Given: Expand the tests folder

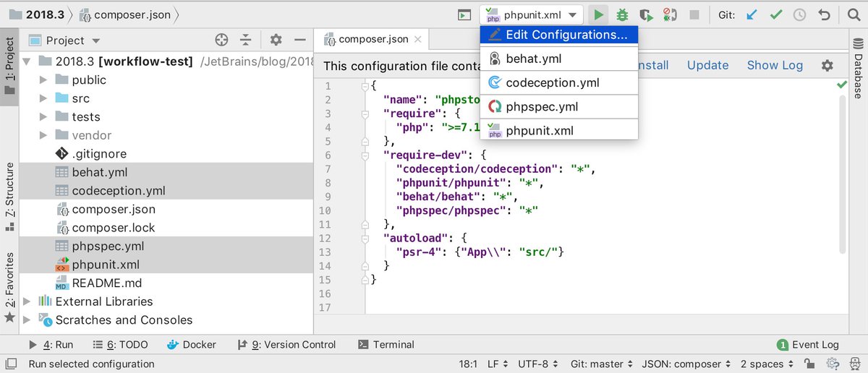Looking at the screenshot, I should point(43,117).
